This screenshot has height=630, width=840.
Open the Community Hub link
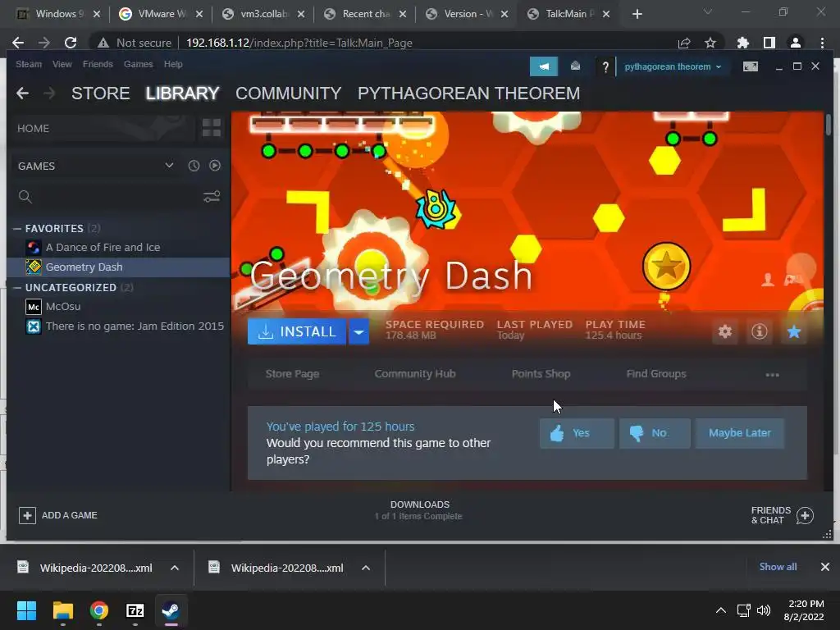pos(414,374)
